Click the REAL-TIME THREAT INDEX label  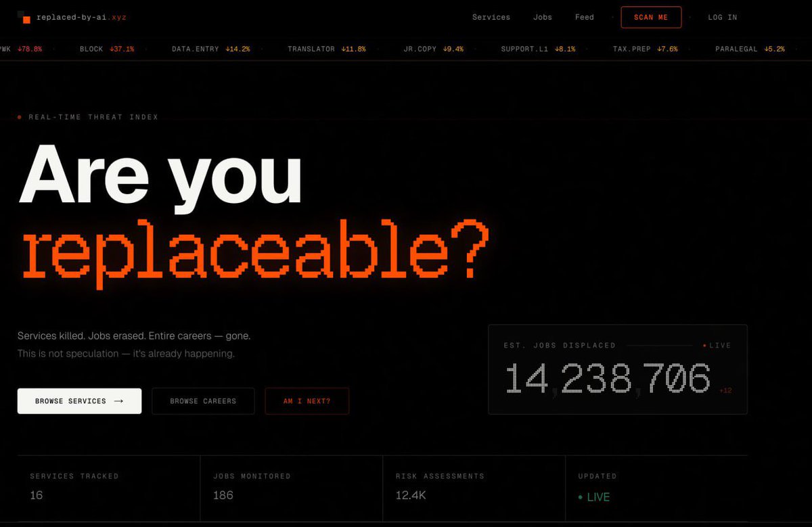click(x=93, y=117)
